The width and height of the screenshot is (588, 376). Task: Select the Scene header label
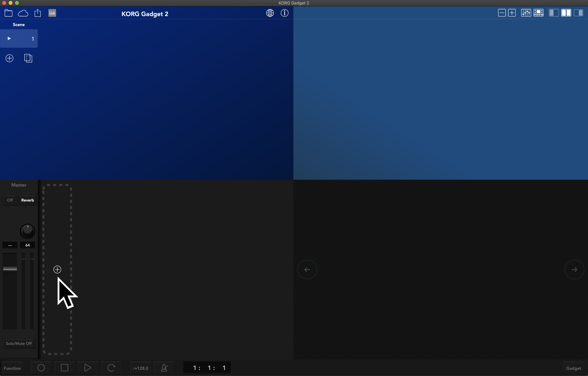point(19,25)
